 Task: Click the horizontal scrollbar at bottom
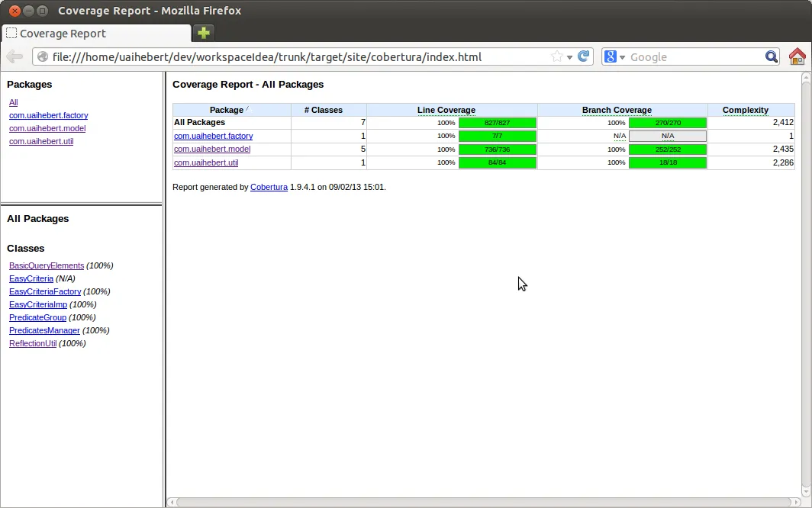[x=484, y=502]
